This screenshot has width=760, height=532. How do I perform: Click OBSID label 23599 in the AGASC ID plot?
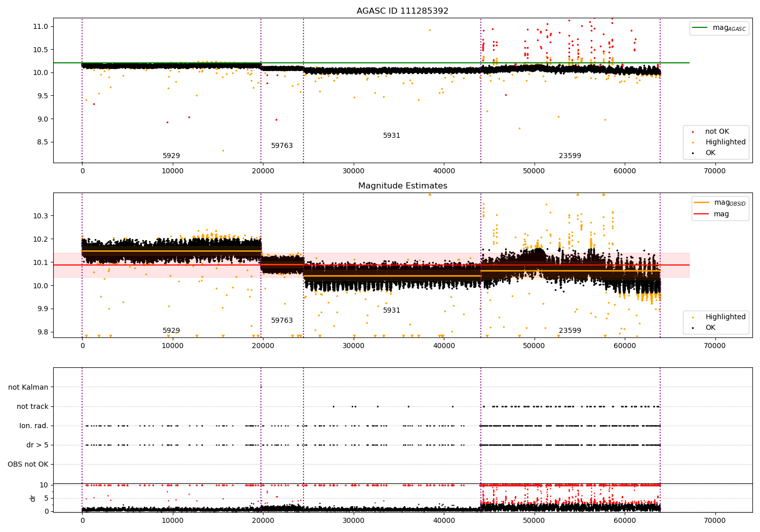[x=570, y=156]
